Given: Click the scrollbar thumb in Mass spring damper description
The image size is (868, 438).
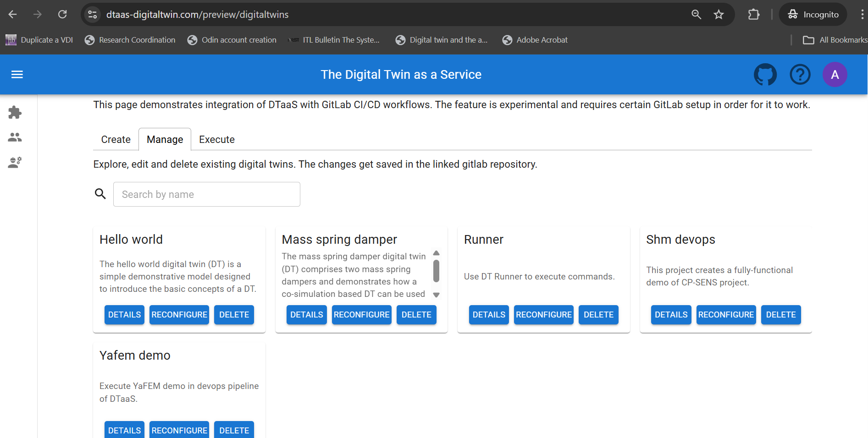Looking at the screenshot, I should click(x=436, y=270).
